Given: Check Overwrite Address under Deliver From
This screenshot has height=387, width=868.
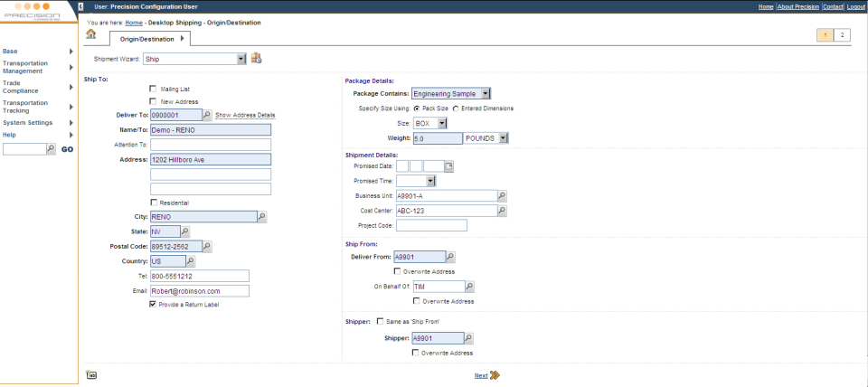Looking at the screenshot, I should click(397, 272).
